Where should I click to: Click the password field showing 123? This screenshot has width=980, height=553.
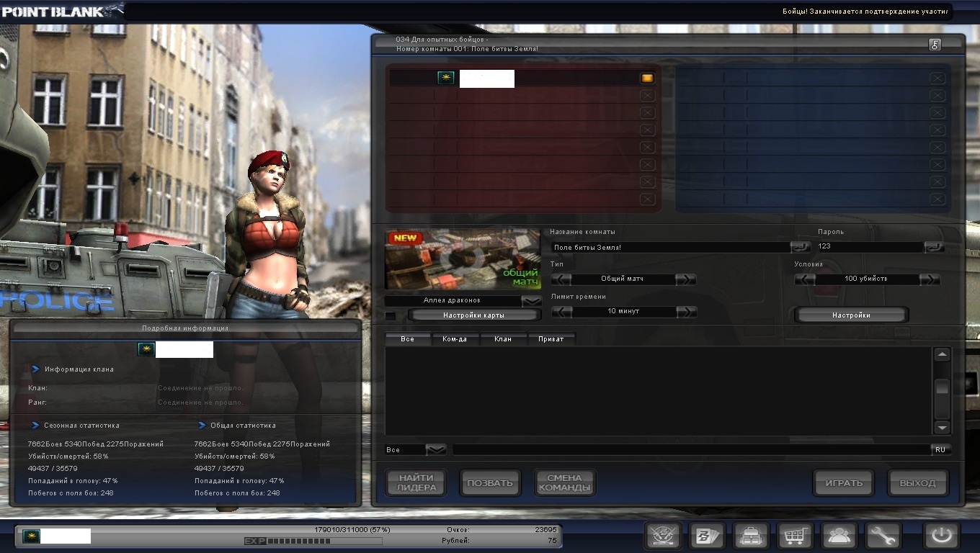[870, 246]
